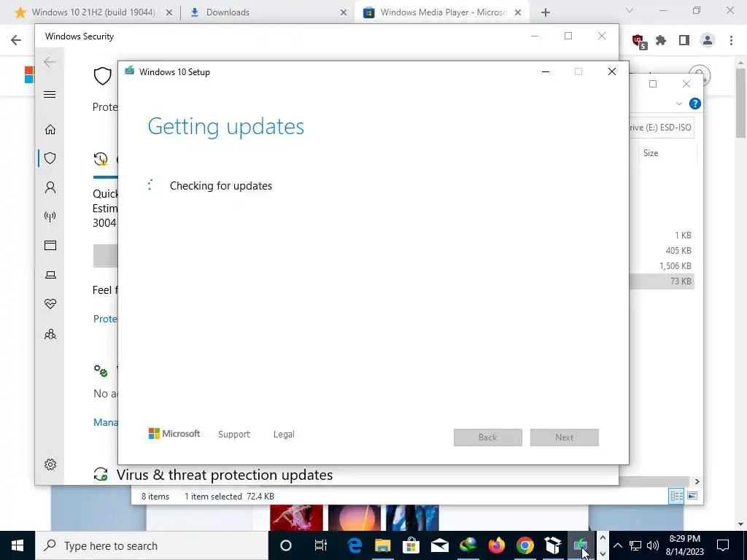Screen dimensions: 747x560
Task: Open Windows Security settings gear
Action: tap(50, 464)
